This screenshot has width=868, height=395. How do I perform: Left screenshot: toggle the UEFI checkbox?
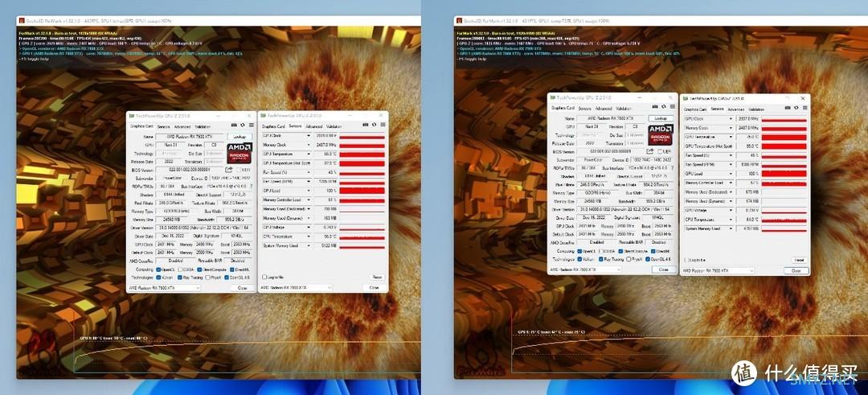coord(238,170)
